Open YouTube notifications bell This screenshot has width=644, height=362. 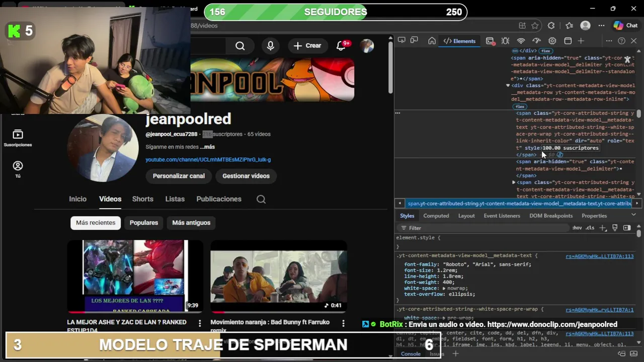[341, 46]
